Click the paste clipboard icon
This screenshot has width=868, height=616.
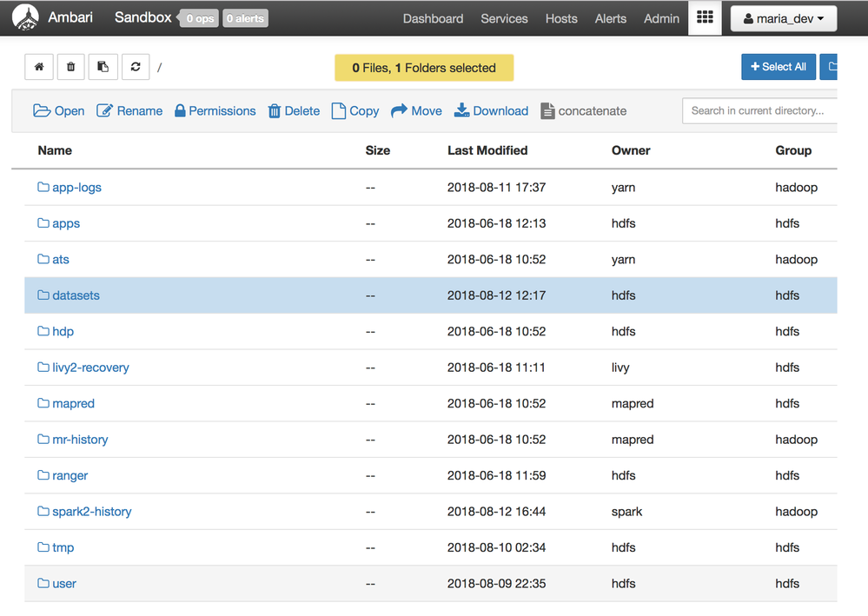[103, 67]
